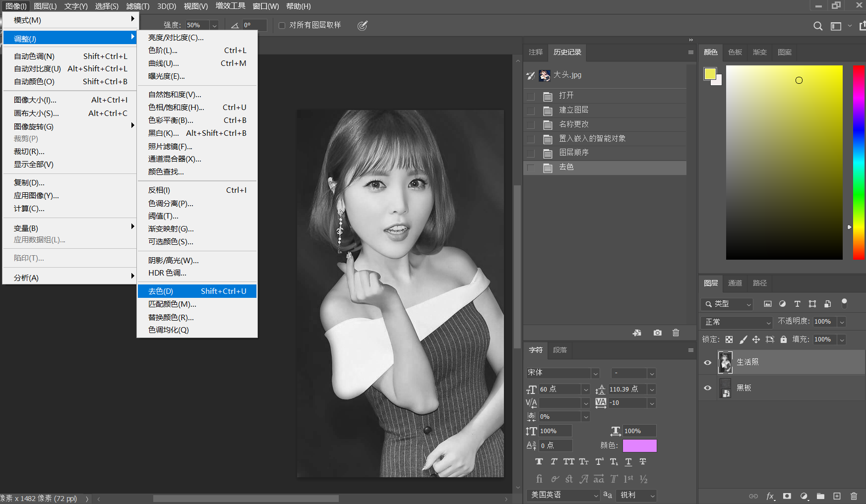Hide the 生活照 layer with eye icon

point(708,363)
